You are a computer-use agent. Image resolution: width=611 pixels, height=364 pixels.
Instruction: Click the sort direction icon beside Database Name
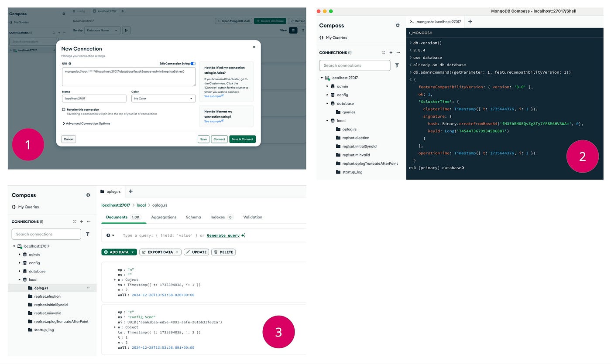(127, 31)
